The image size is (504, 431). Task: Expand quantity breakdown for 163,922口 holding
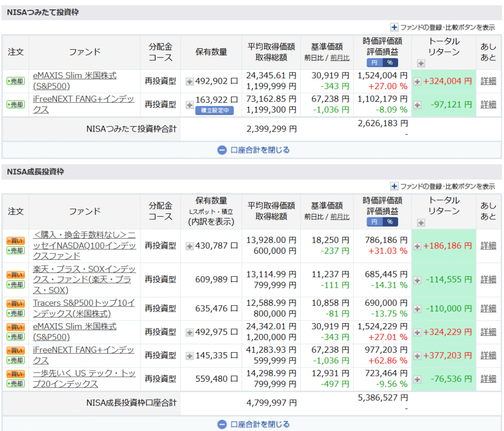click(189, 105)
